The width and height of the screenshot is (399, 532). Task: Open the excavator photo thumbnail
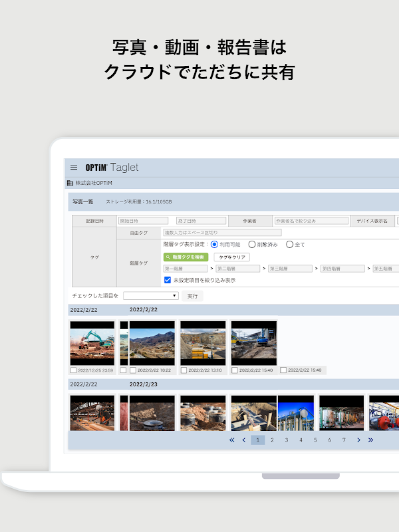pyautogui.click(x=92, y=343)
